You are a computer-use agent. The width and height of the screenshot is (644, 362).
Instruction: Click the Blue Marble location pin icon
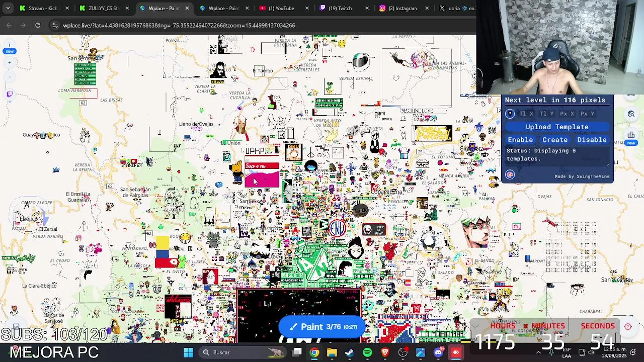point(510,114)
